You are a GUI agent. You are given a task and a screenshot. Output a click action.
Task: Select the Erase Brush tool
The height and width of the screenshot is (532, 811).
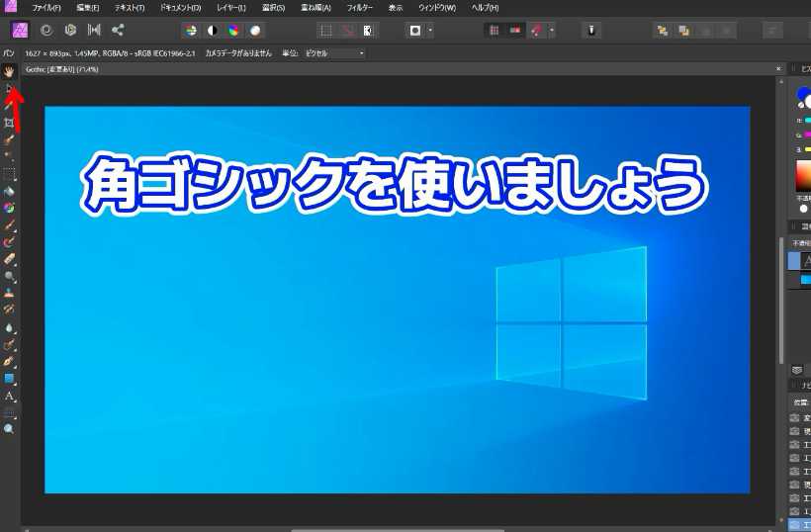point(9,258)
